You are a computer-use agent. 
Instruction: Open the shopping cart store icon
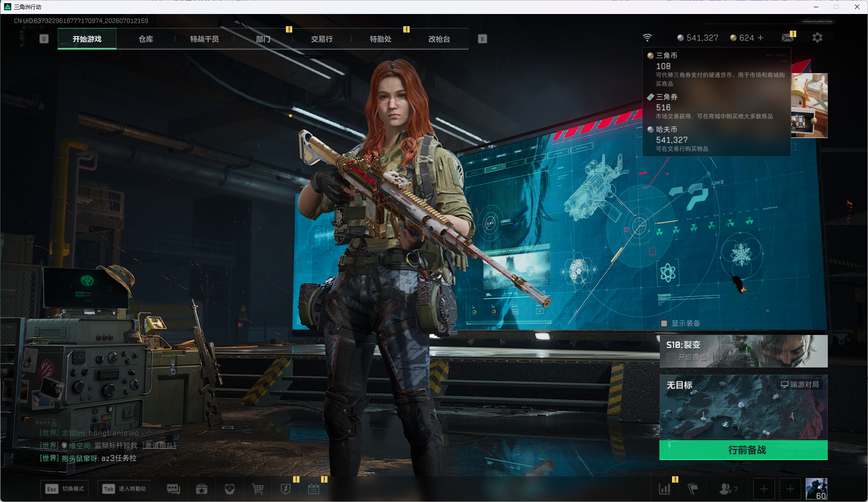tap(257, 489)
